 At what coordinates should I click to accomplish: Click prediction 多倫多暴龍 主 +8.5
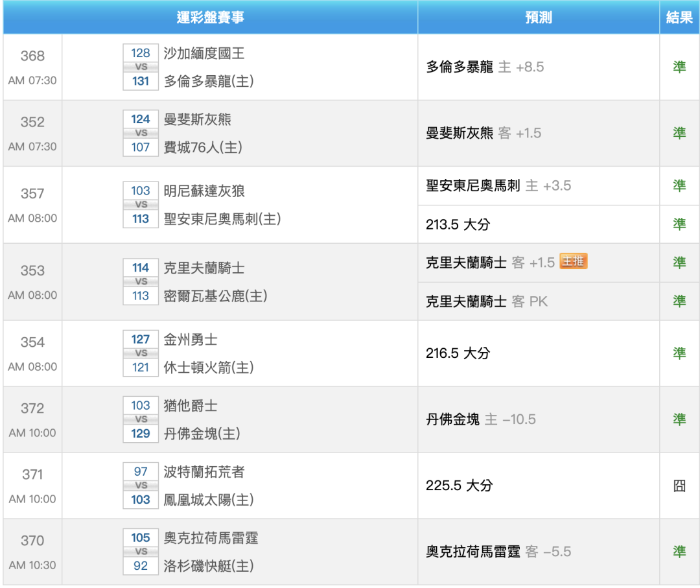[485, 67]
